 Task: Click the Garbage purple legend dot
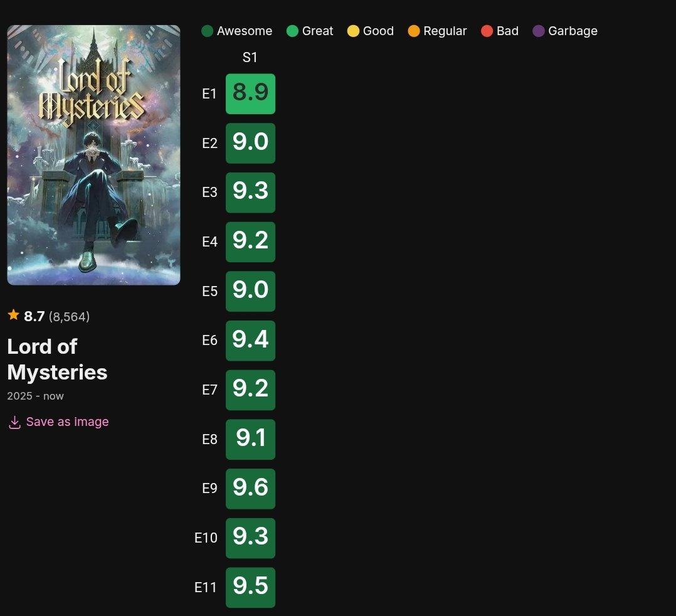539,31
